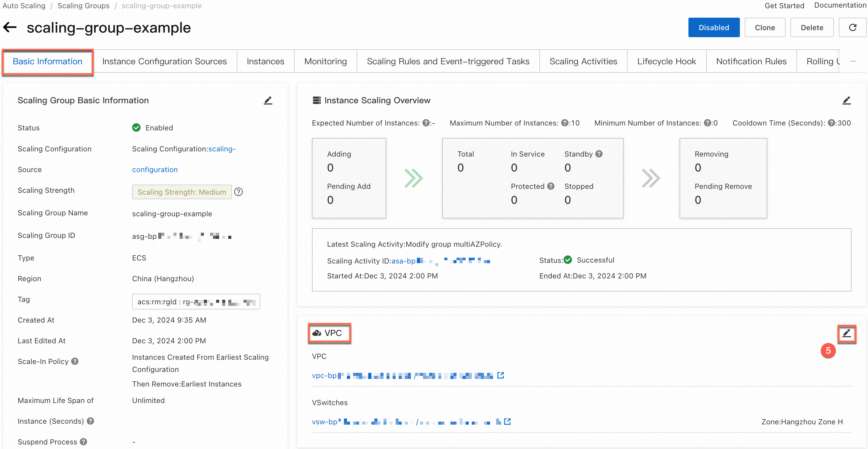Open Get Started link
The width and height of the screenshot is (868, 449).
click(784, 6)
